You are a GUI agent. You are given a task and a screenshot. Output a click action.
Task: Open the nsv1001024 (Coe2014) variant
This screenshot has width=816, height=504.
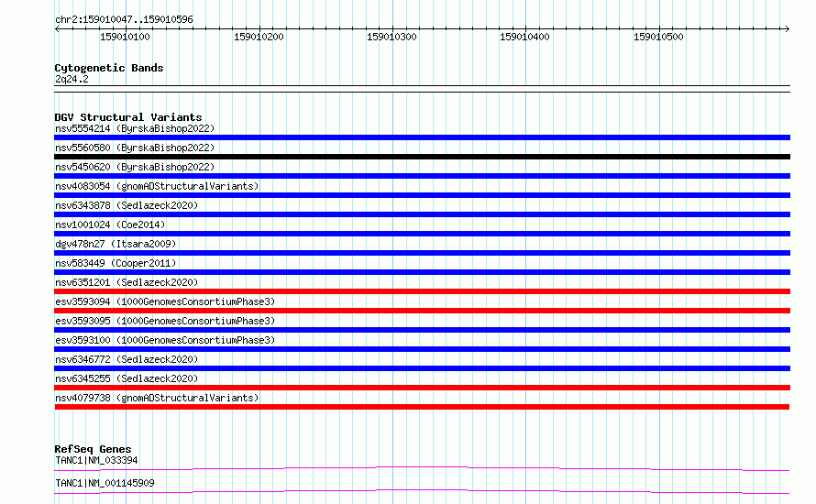(110, 225)
